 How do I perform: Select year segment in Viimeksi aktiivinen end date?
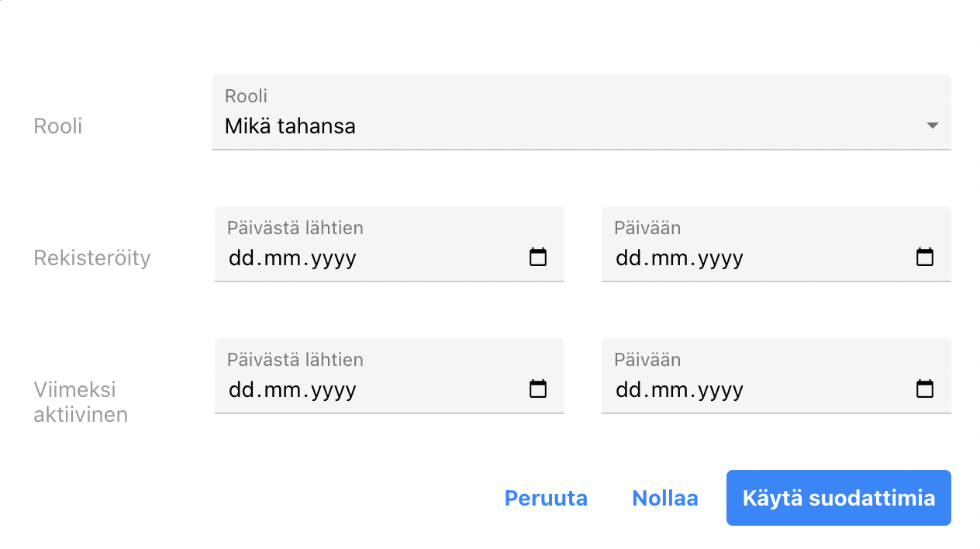[720, 390]
